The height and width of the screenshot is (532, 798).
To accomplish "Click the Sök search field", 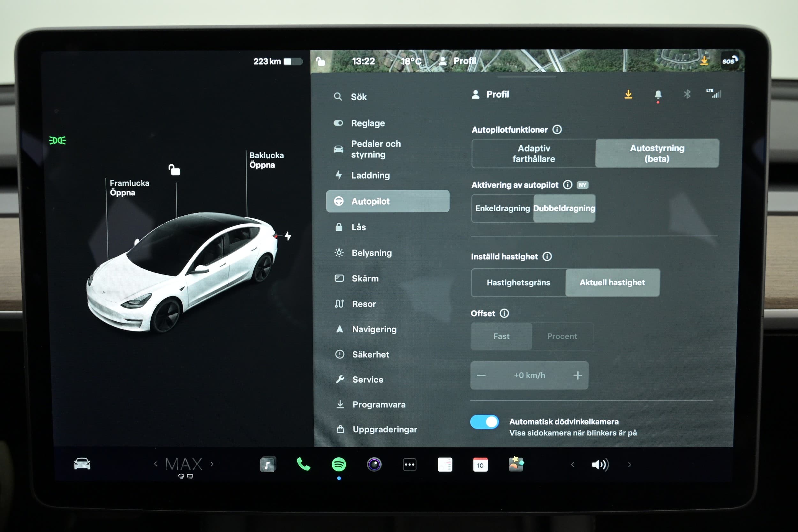I will pyautogui.click(x=359, y=97).
